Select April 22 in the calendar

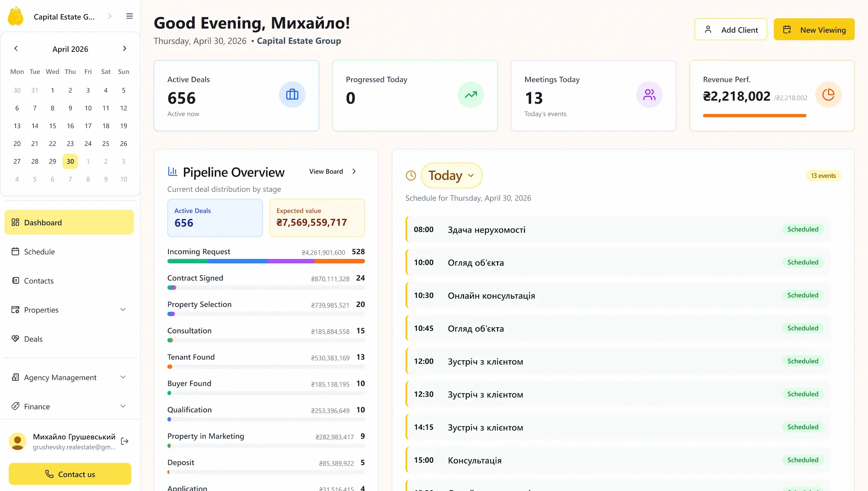point(52,144)
